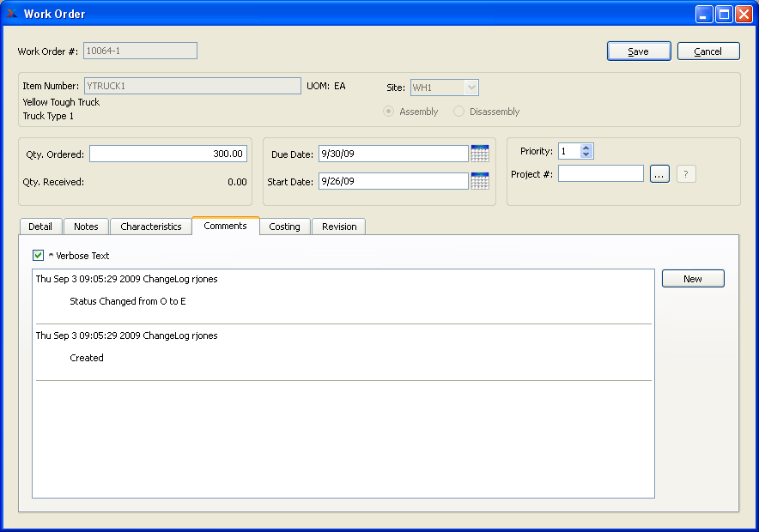Maximize the Work Order window
The height and width of the screenshot is (532, 759).
[724, 14]
